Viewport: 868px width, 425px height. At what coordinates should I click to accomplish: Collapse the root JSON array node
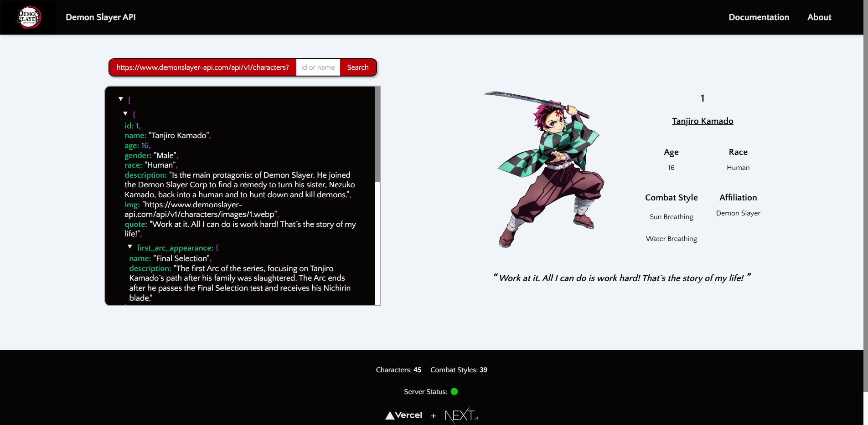[x=121, y=99]
